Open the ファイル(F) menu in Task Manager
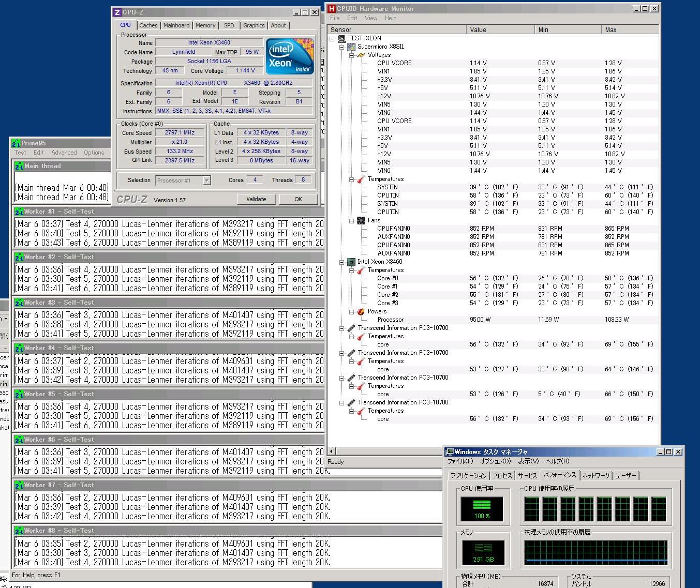The height and width of the screenshot is (588, 700). click(x=460, y=461)
